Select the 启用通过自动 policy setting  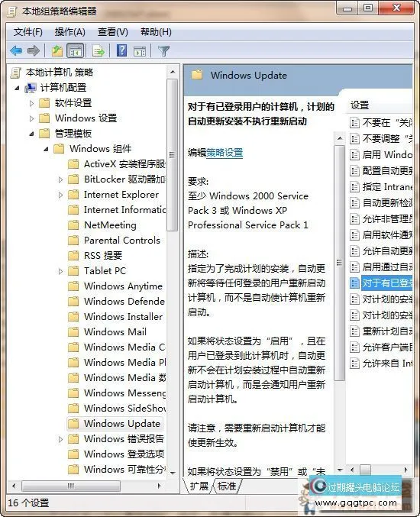(381, 267)
